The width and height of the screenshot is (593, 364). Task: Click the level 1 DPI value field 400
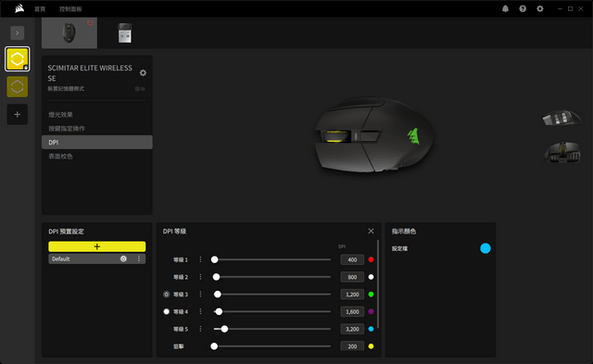click(x=352, y=259)
